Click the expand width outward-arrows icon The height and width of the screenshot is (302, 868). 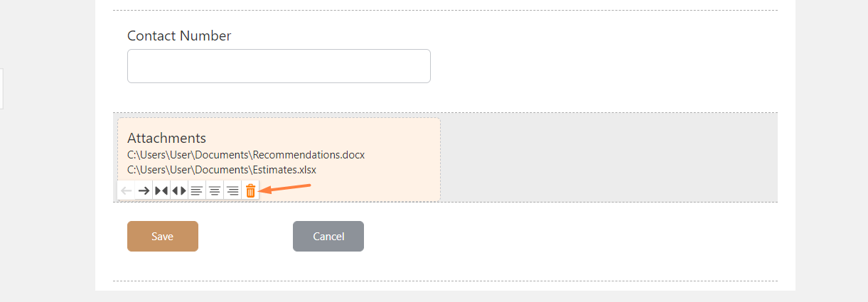pos(179,190)
